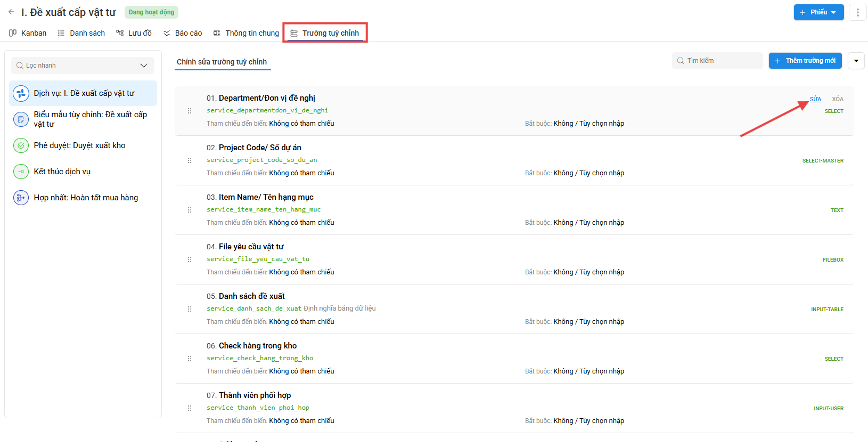
Task: Select the Trường tuỳ chỉnh tab
Action: [x=325, y=33]
